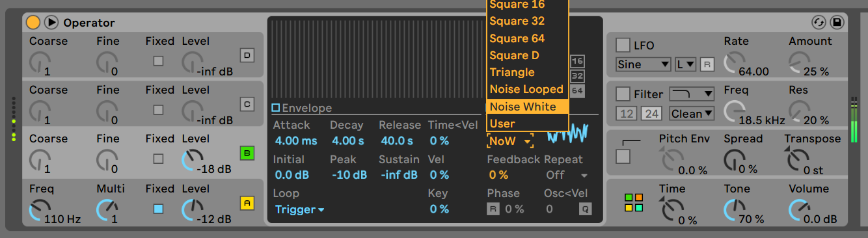
Task: Enable the LFO checkbox
Action: [623, 46]
